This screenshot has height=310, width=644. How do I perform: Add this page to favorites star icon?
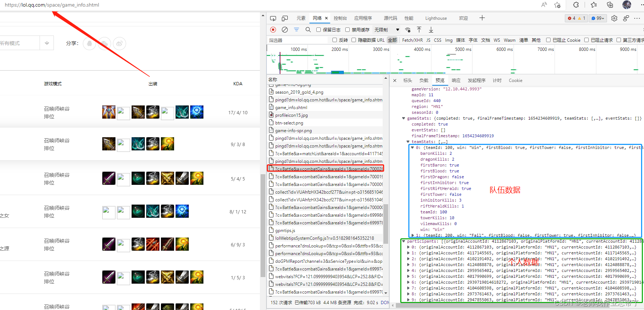coord(557,5)
